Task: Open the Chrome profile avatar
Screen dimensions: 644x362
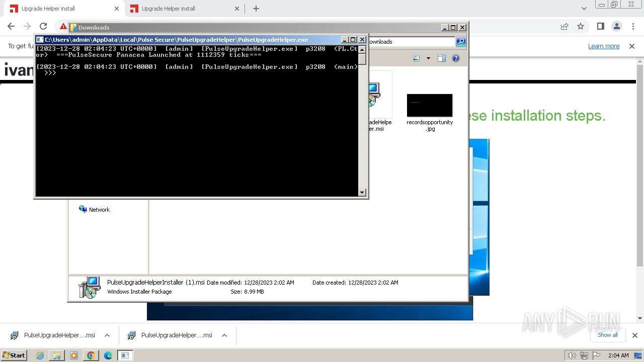Action: 616,26
